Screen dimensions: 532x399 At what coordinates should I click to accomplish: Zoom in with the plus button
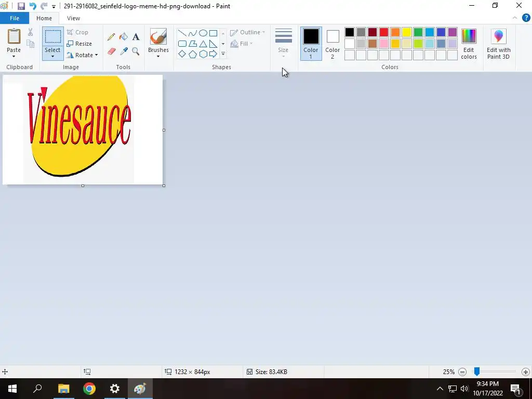pyautogui.click(x=526, y=372)
